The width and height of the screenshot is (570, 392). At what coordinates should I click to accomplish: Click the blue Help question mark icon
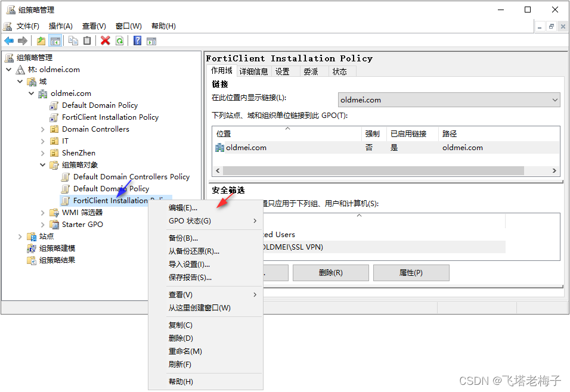(137, 41)
